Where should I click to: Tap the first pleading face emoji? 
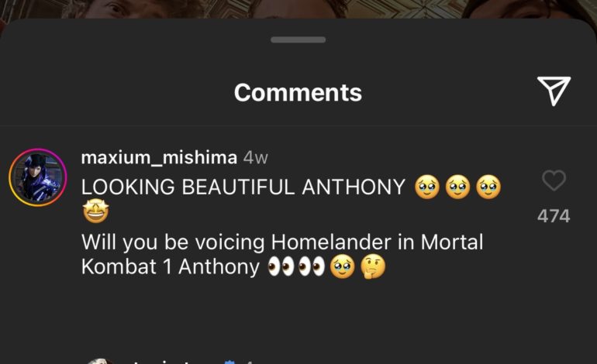pos(427,187)
